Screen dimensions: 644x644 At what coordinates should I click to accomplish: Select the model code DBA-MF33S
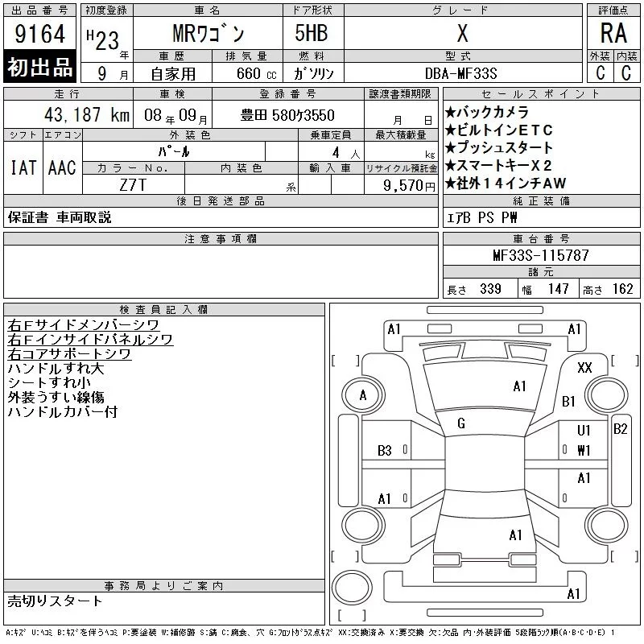coord(461,73)
